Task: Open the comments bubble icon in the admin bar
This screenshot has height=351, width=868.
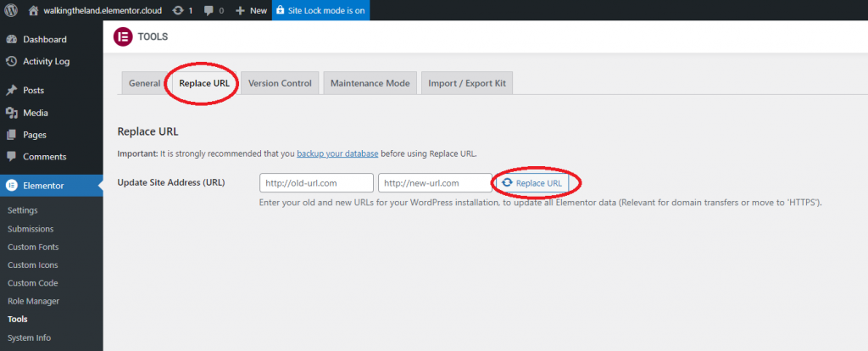Action: (209, 10)
